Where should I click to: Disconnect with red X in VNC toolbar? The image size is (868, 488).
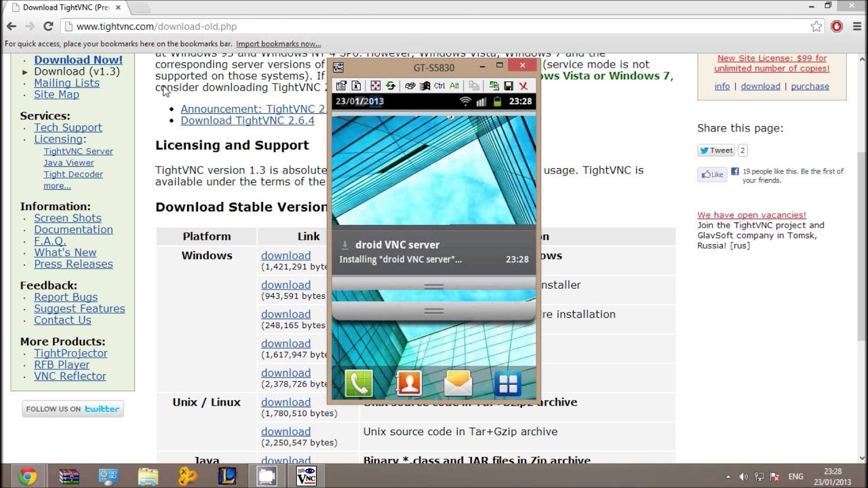point(524,86)
